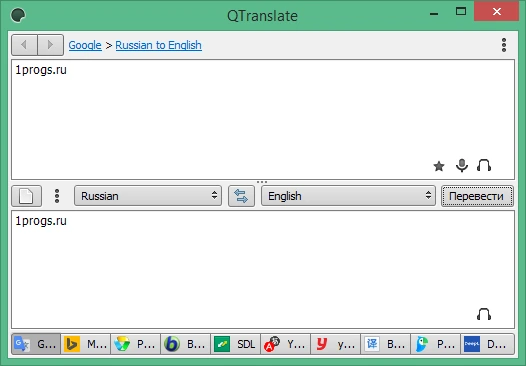Open the Russian to English link
The image size is (526, 366).
tap(158, 45)
